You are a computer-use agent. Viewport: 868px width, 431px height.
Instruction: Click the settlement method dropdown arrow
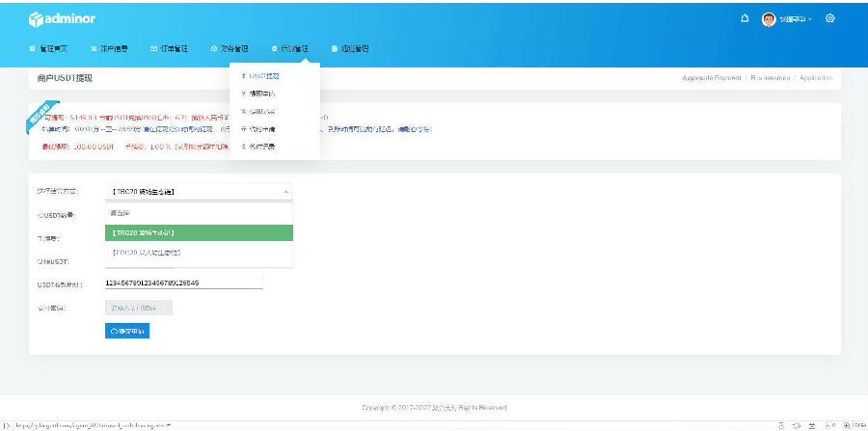click(285, 192)
